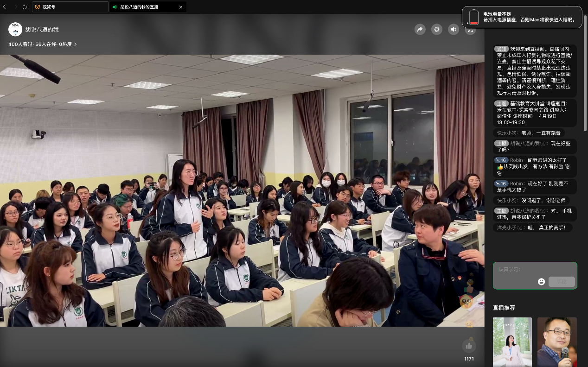
Task: Click the host message 手机过热，自我保护关机了
Action: [535, 214]
